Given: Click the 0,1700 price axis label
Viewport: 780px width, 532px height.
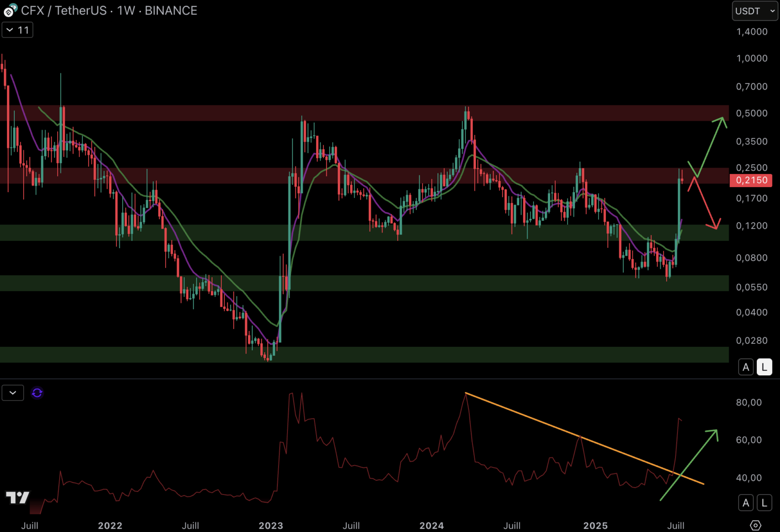Looking at the screenshot, I should (x=751, y=199).
